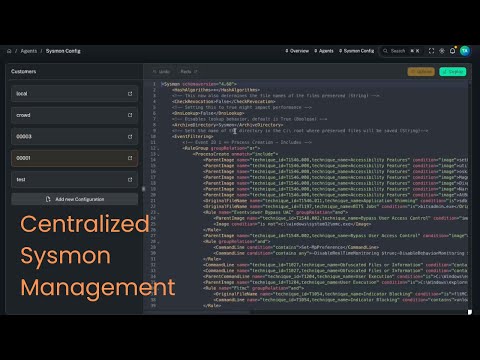Toggle fullscreen mode icon in header

click(431, 51)
